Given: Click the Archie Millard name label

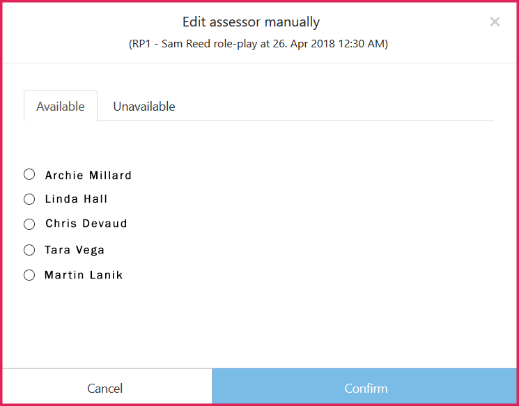Looking at the screenshot, I should [x=88, y=175].
